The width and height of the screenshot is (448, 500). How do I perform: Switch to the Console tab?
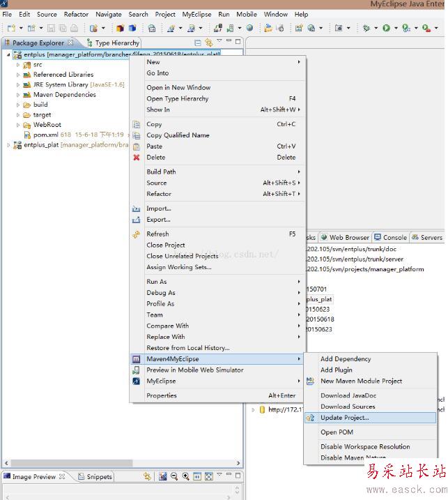391,238
